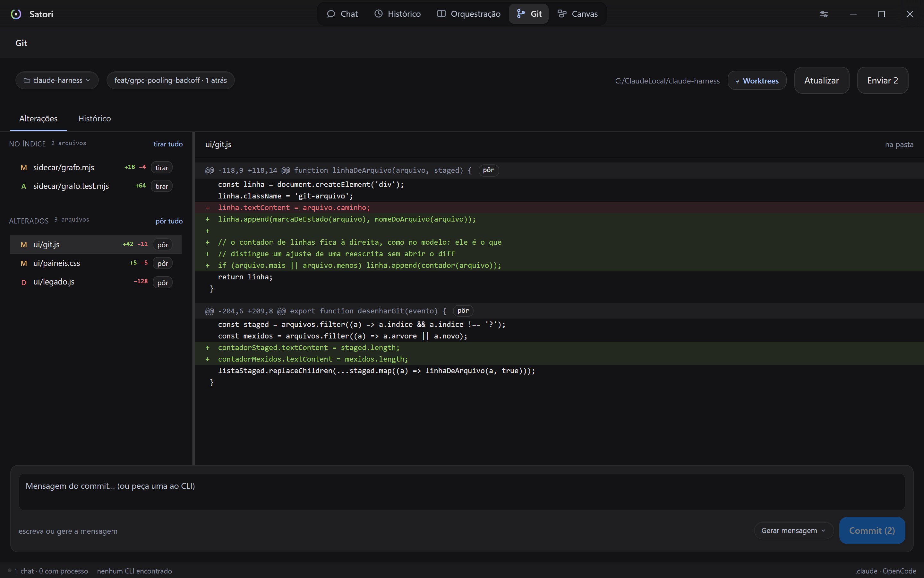Click the Atualizar button
The image size is (924, 578).
coord(822,80)
